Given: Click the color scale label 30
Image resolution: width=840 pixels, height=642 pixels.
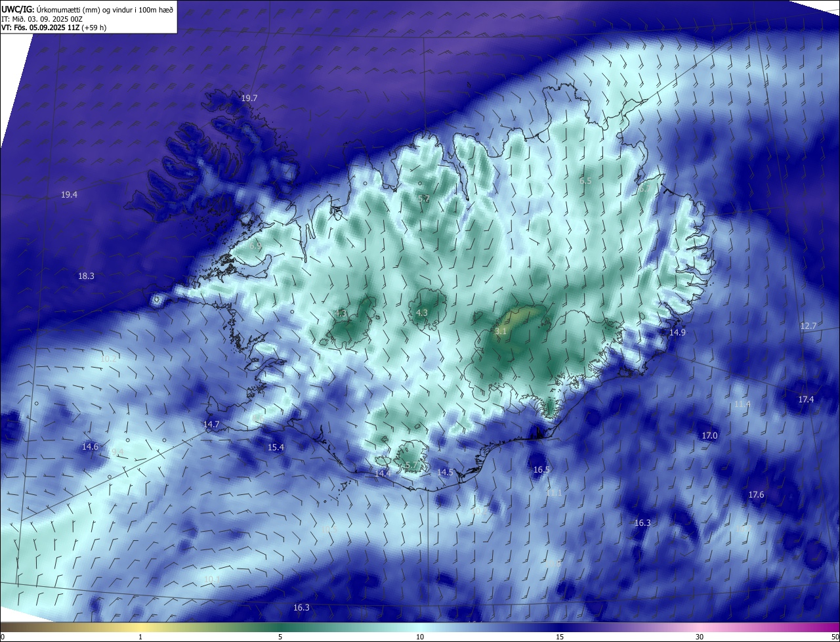Looking at the screenshot, I should (700, 637).
